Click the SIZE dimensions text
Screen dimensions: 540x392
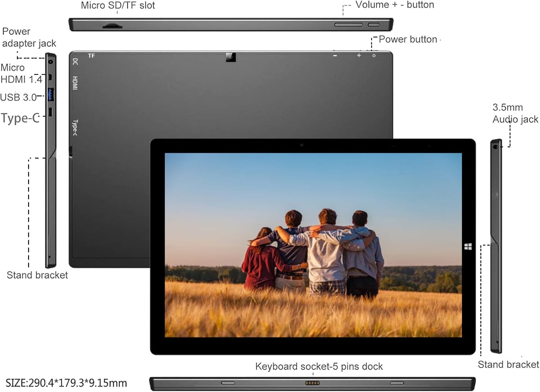pyautogui.click(x=66, y=383)
